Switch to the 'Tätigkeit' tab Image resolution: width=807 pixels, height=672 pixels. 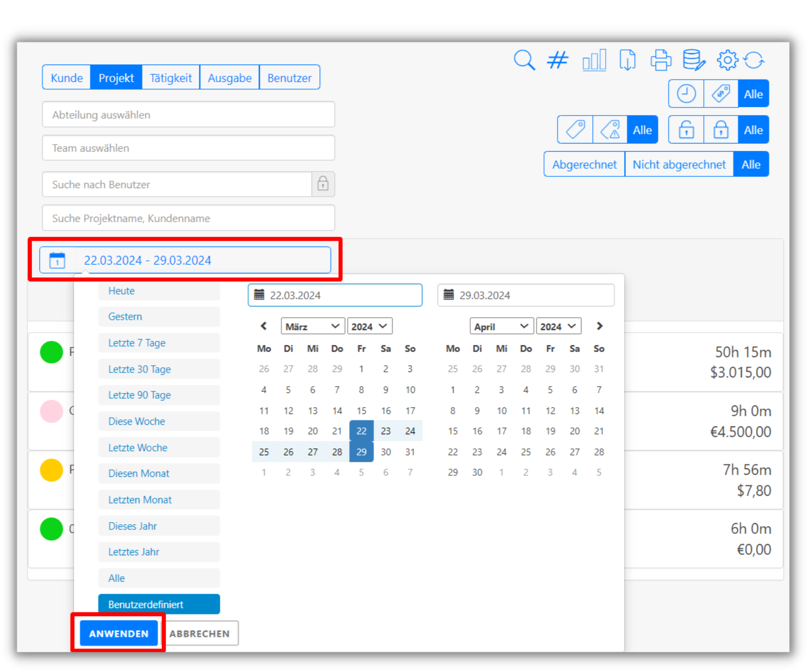pos(171,78)
